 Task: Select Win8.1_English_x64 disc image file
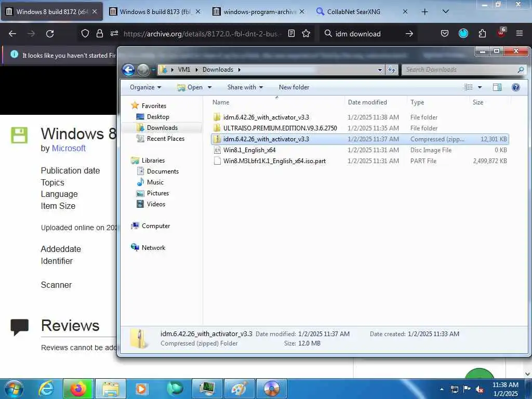pos(360,150)
